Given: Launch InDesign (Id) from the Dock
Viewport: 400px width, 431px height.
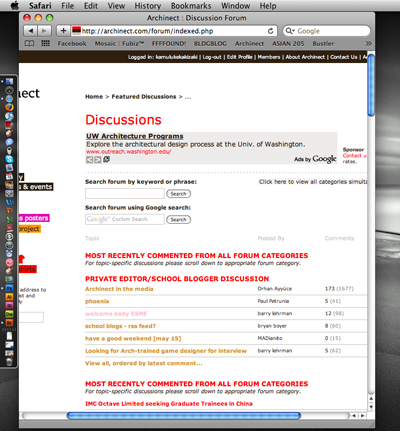Looking at the screenshot, I should (9, 306).
